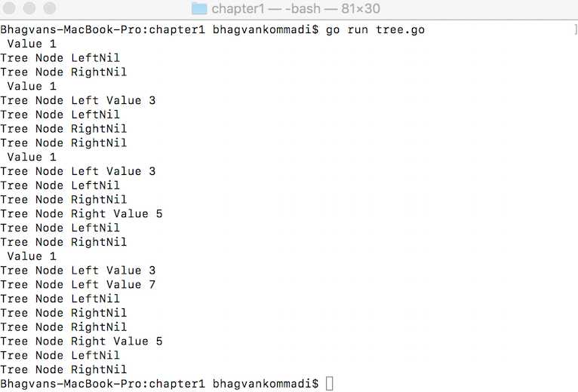Click the terminal cursor block at the prompt
This screenshot has height=392, width=578.
(x=330, y=384)
